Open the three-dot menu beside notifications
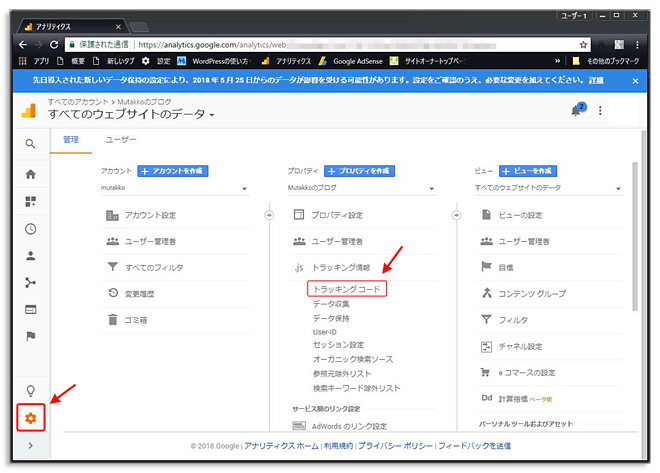Image resolution: width=660 pixels, height=473 pixels. pos(600,111)
